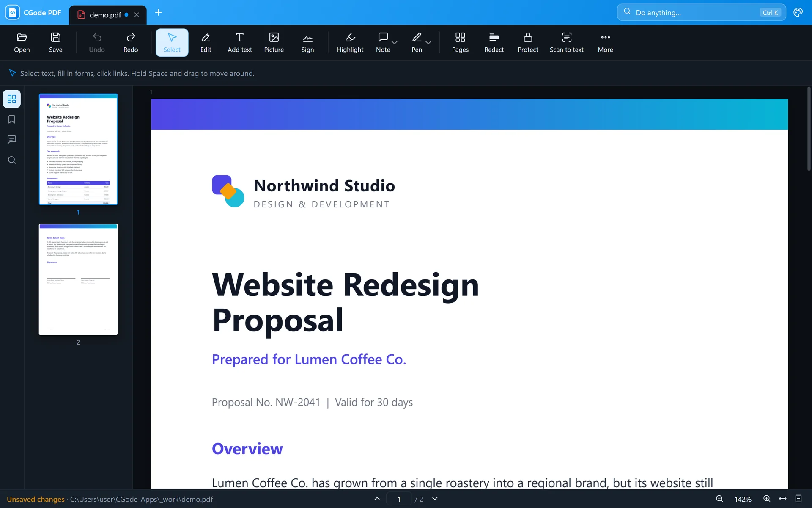The image size is (812, 508).
Task: Click the Overview section heading
Action: [x=247, y=449]
